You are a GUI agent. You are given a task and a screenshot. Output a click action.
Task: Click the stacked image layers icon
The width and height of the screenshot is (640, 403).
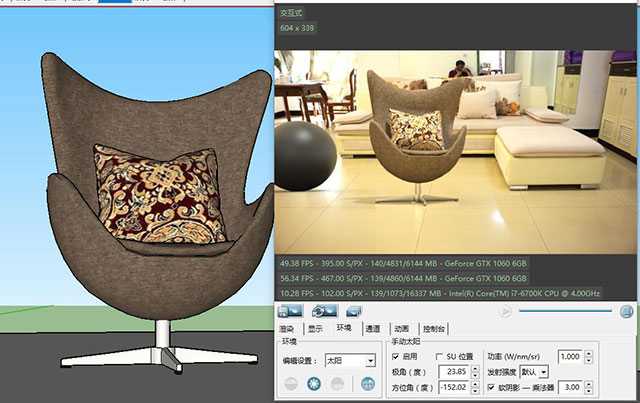(354, 312)
